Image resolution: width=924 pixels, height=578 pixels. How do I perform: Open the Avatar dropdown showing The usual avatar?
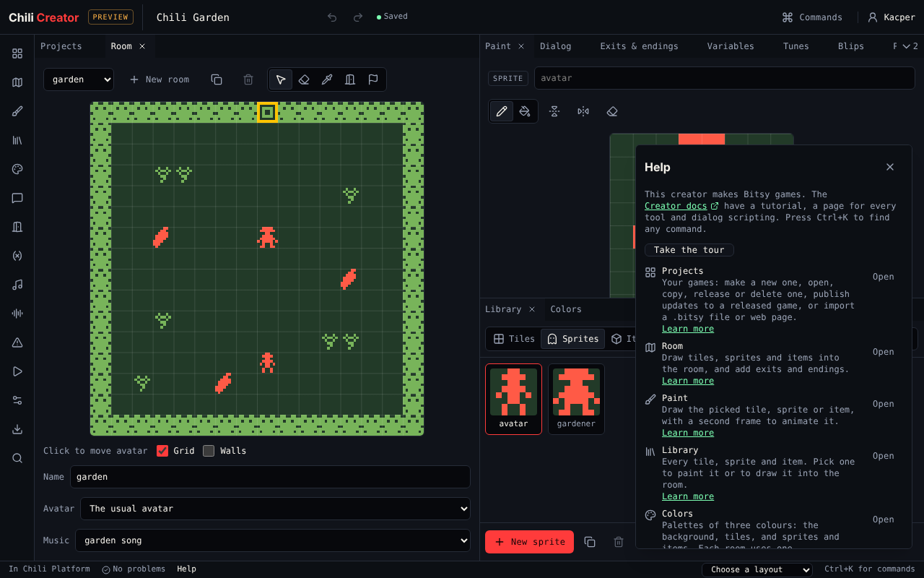tap(275, 509)
